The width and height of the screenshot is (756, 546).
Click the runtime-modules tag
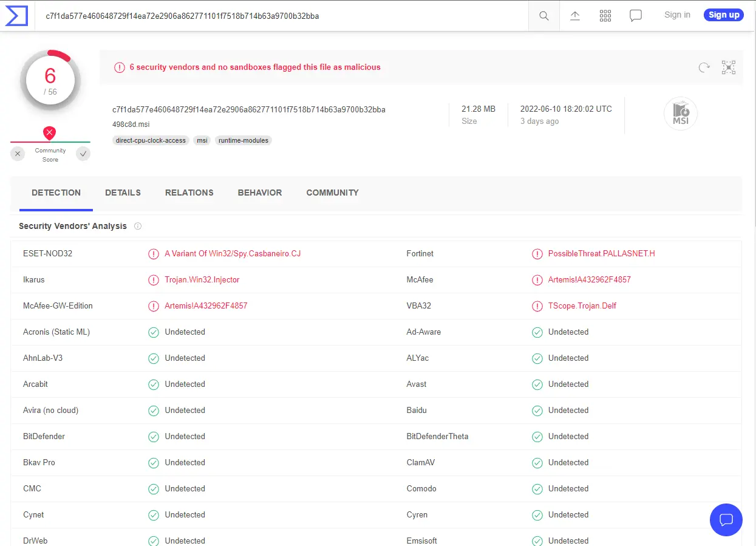tap(243, 140)
